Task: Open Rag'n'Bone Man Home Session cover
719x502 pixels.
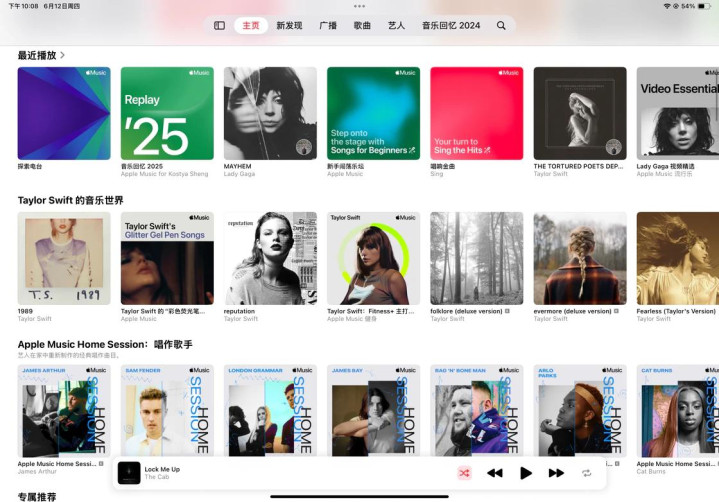Action: pos(476,411)
